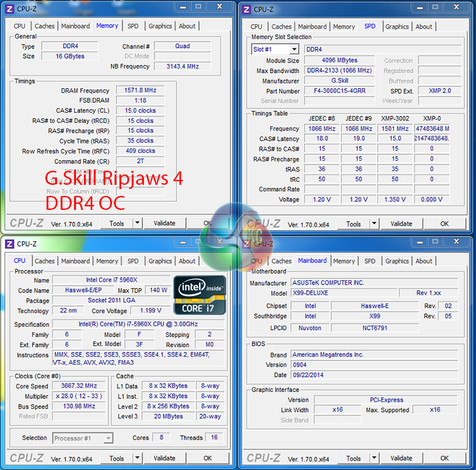Close the SPD window
This screenshot has height=470, width=476.
456,7
